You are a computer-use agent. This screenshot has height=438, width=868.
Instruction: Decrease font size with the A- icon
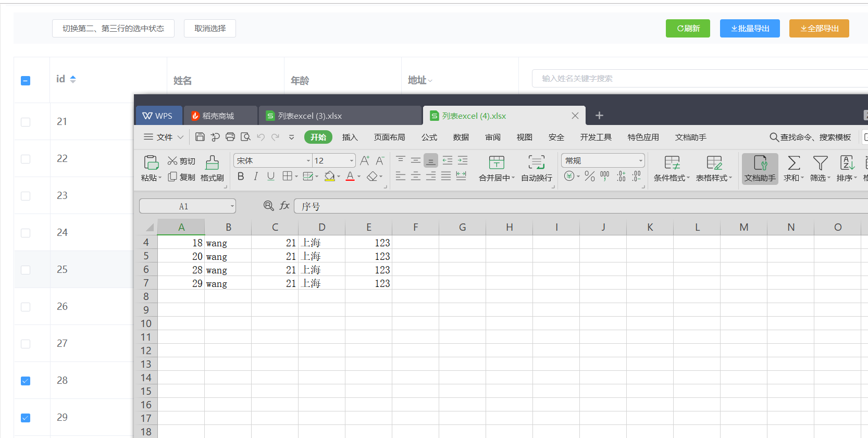pos(380,160)
